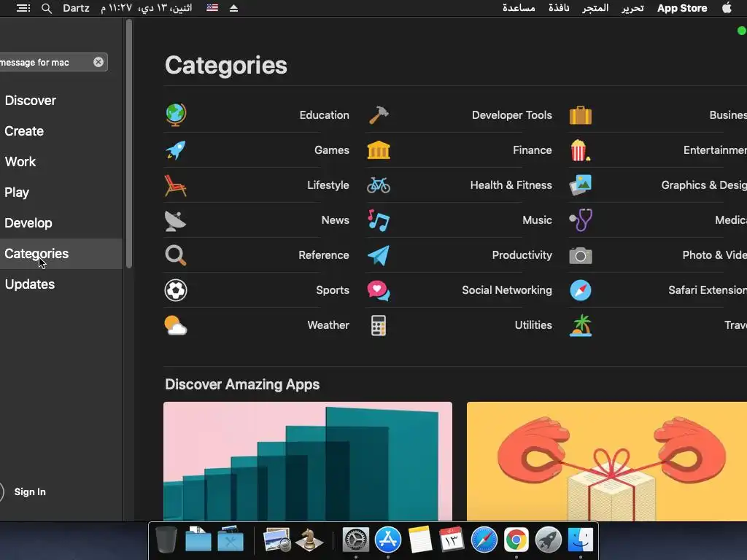
Task: Select the Finance bank building icon
Action: [379, 150]
